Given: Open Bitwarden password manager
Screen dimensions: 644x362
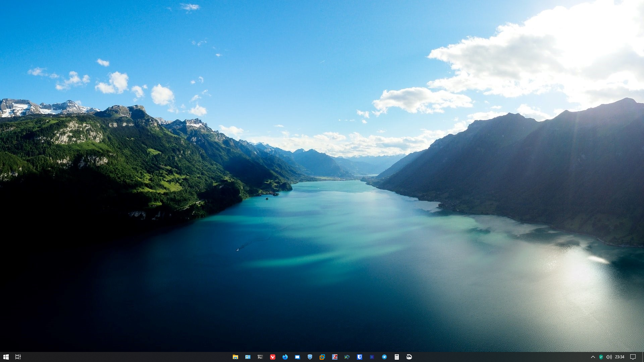Looking at the screenshot, I should [360, 357].
